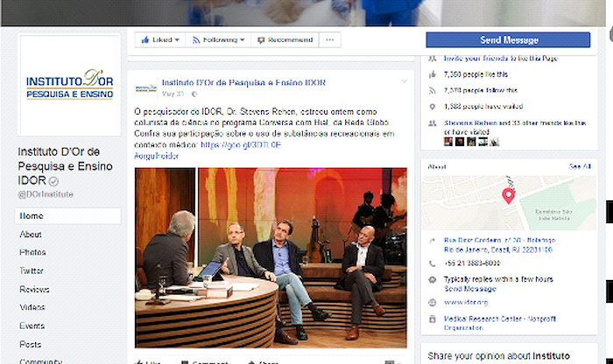Click Medical Research Center category link
The width and height of the screenshot is (613, 364).
coord(500,323)
